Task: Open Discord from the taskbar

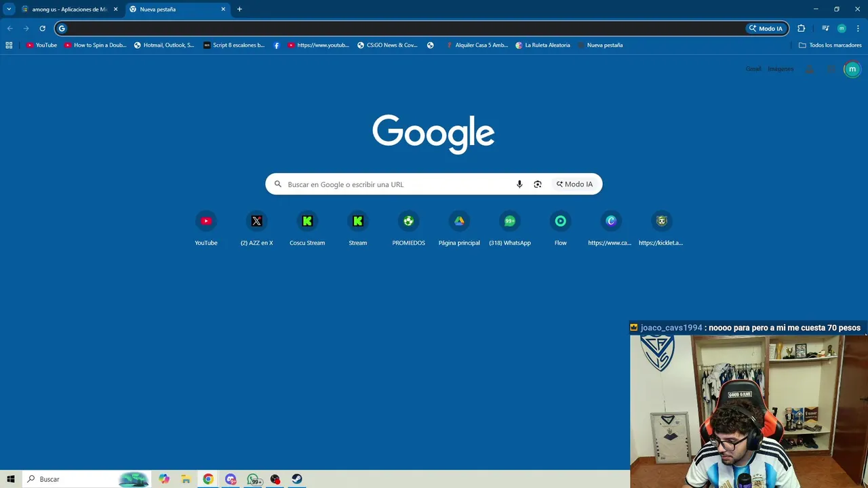Action: click(x=231, y=479)
